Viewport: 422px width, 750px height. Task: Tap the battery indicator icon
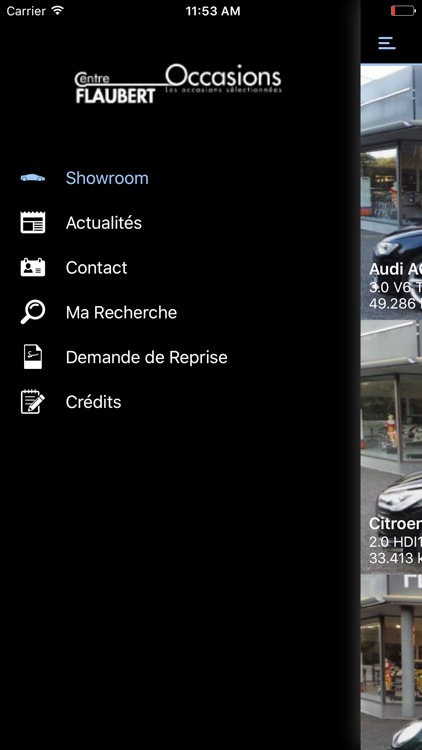(403, 11)
